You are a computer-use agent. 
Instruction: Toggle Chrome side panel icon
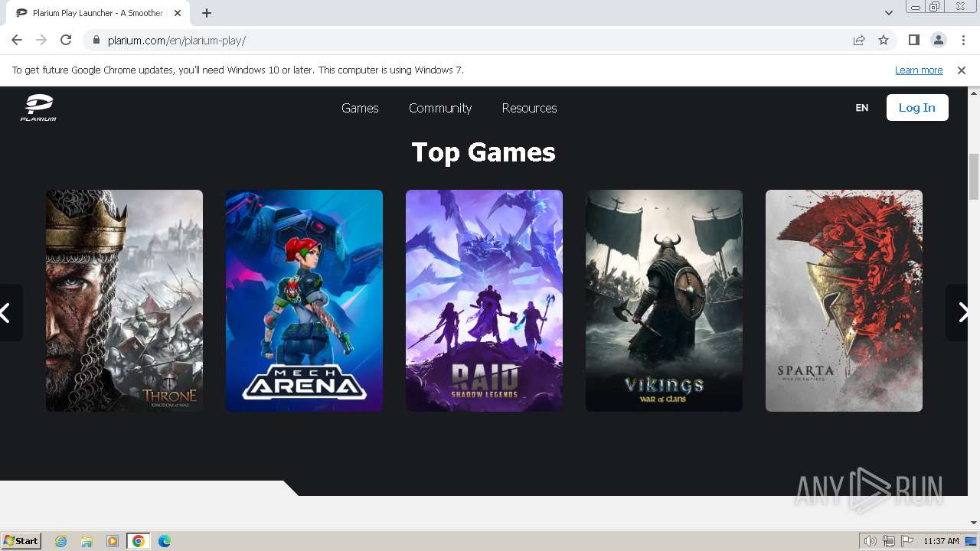tap(913, 40)
